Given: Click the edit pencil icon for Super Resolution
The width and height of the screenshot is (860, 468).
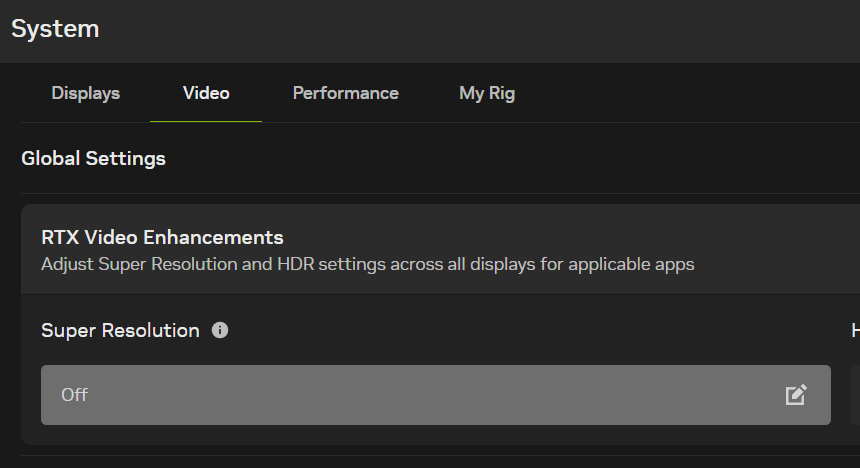Looking at the screenshot, I should tap(796, 395).
